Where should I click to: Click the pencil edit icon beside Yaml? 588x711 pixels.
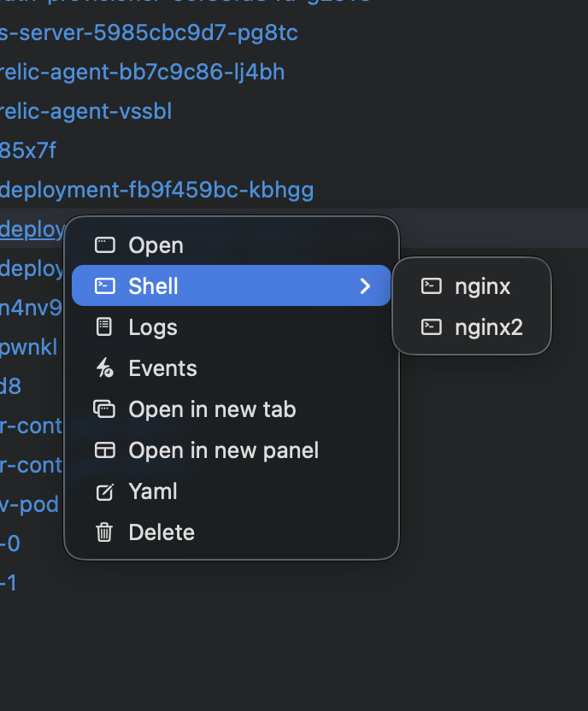(x=103, y=491)
